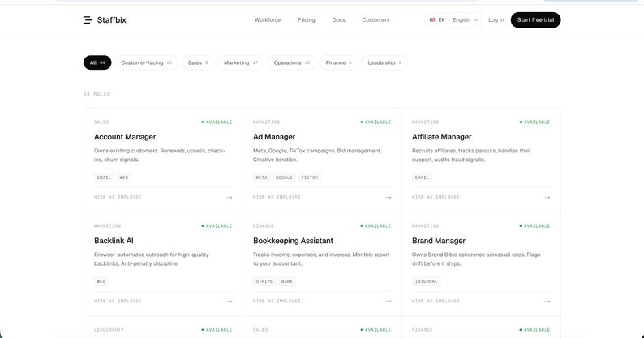Filter by Operations roles
This screenshot has width=644, height=338.
[292, 62]
